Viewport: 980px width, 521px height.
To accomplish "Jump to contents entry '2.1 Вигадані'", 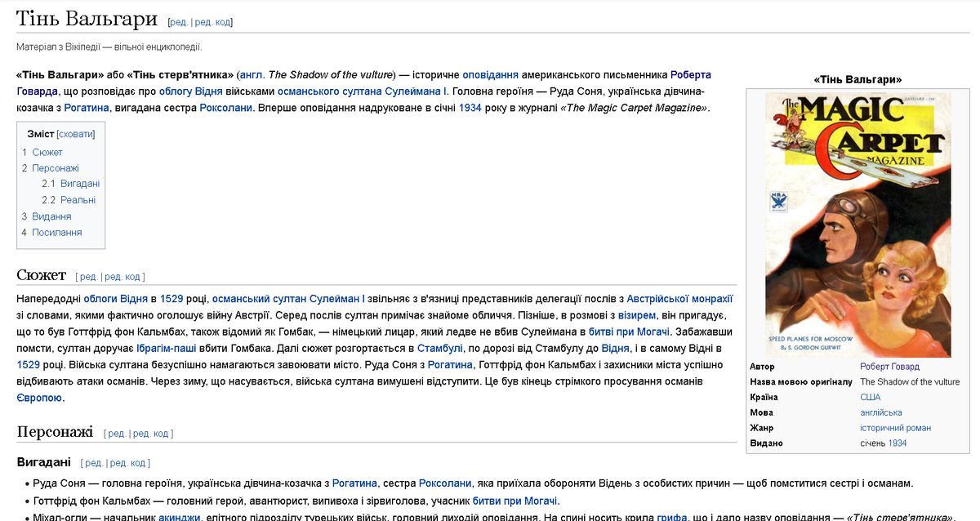I will click(x=71, y=184).
